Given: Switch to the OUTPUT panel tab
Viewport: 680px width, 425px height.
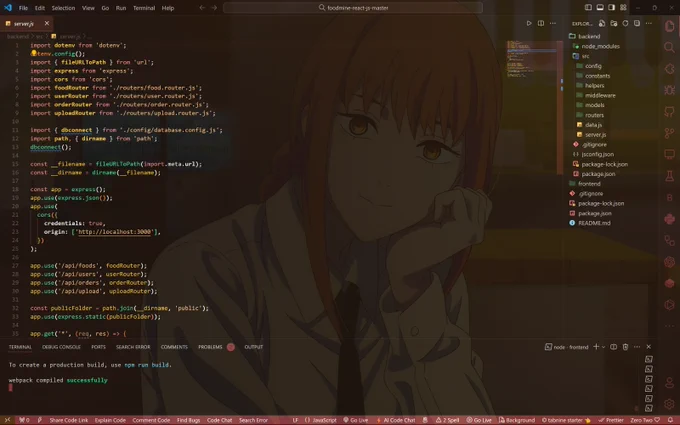Looking at the screenshot, I should tap(254, 347).
